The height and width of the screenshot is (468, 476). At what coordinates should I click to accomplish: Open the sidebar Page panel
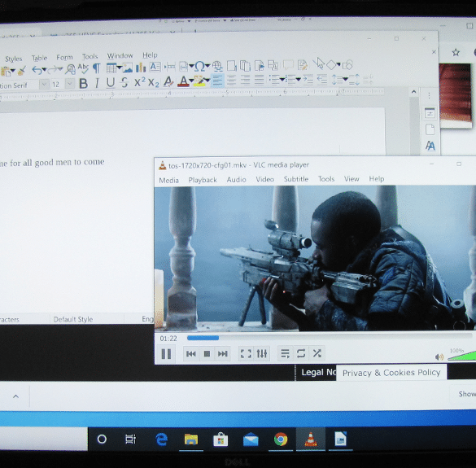(x=430, y=129)
